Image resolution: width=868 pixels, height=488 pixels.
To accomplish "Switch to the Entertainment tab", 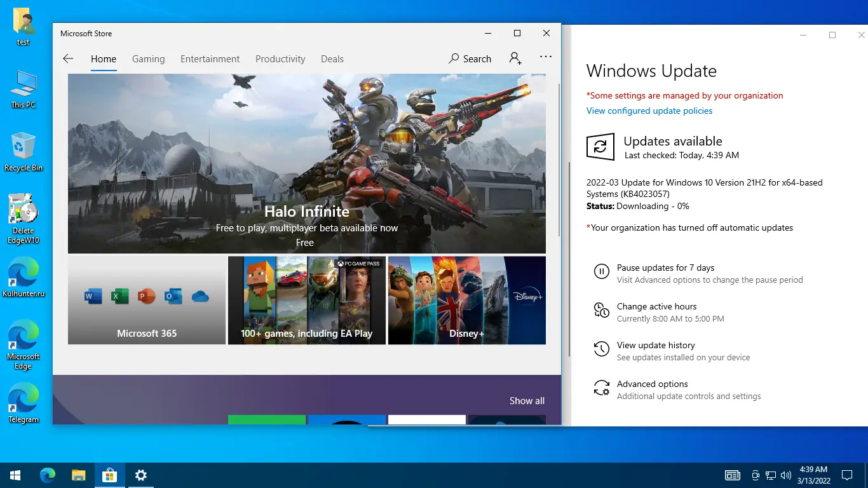I will (210, 59).
